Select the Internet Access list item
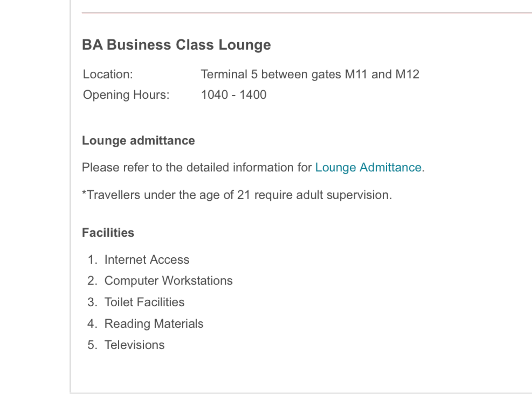The height and width of the screenshot is (399, 532). (147, 260)
